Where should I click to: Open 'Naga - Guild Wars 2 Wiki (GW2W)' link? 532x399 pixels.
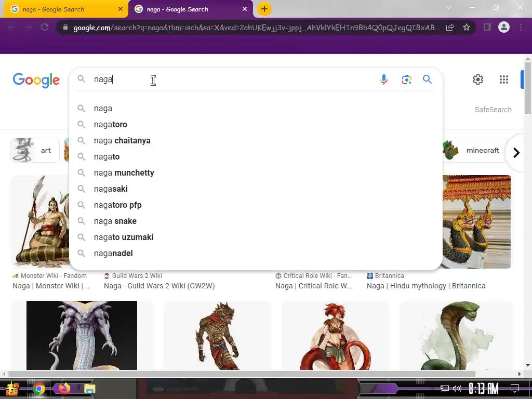[x=159, y=286]
